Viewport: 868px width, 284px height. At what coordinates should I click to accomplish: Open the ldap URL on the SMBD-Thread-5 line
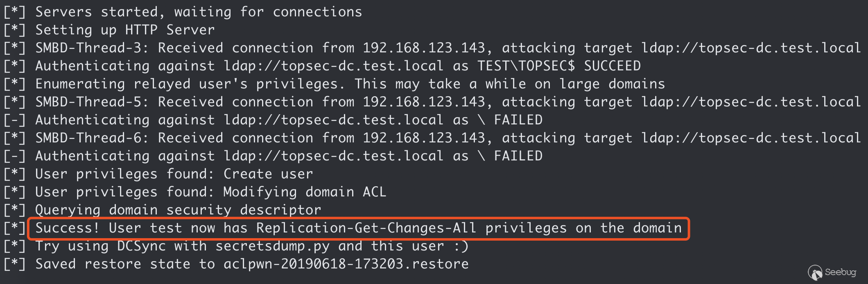751,102
